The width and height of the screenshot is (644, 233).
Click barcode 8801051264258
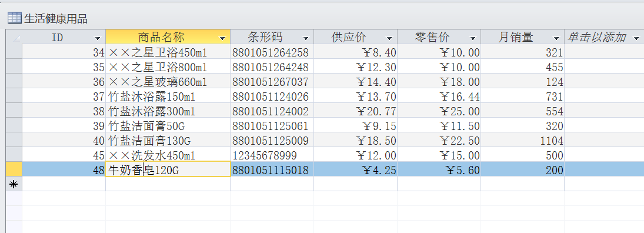[x=272, y=52]
